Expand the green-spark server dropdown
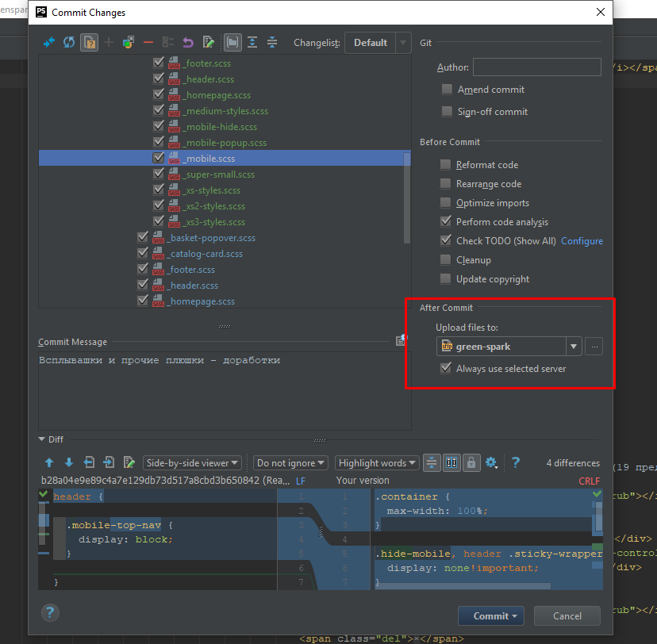Screen dimensions: 657x644 pyautogui.click(x=574, y=346)
